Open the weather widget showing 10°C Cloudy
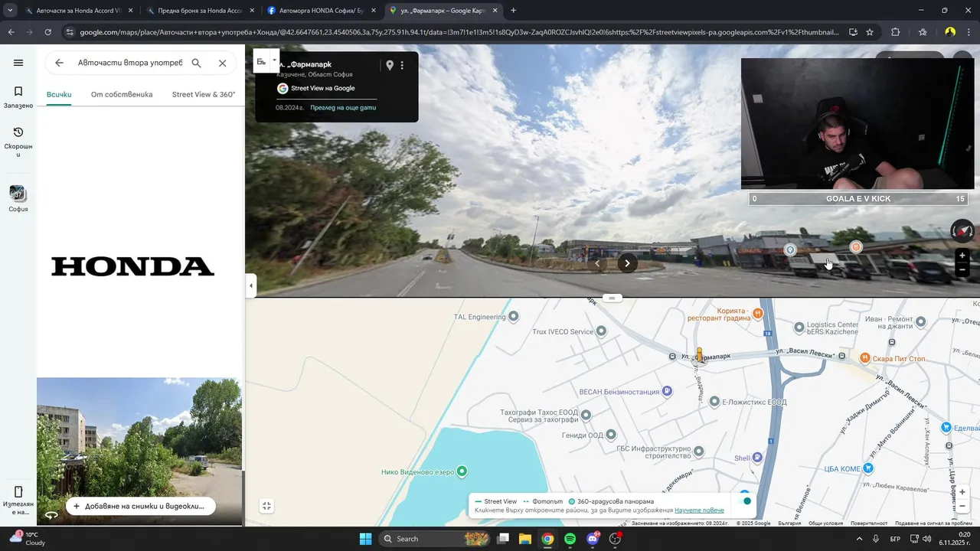The image size is (980, 551). coord(28,539)
